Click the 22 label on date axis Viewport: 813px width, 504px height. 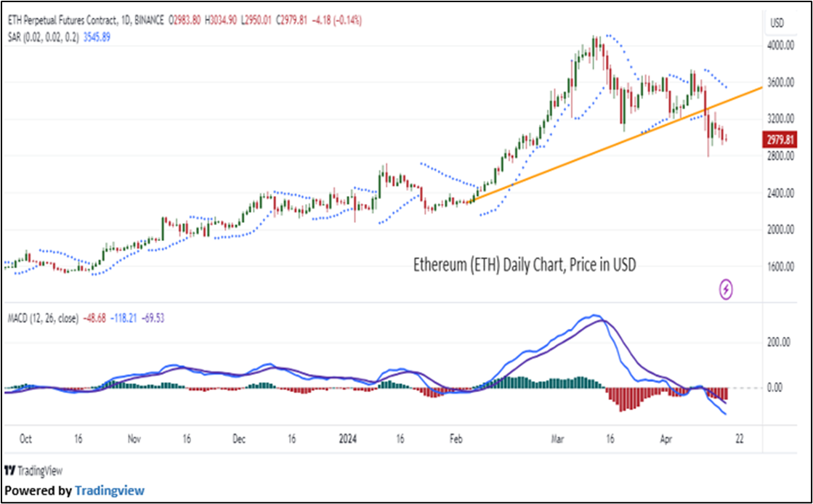[740, 439]
